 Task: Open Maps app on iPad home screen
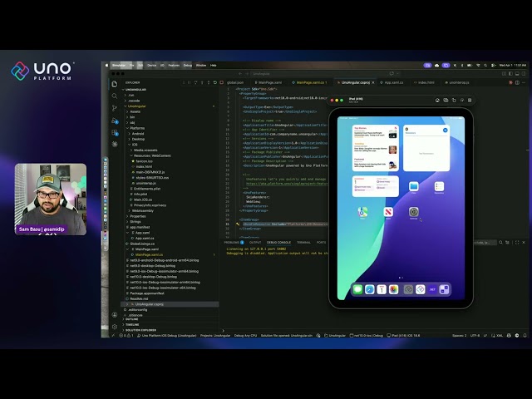coord(362,213)
